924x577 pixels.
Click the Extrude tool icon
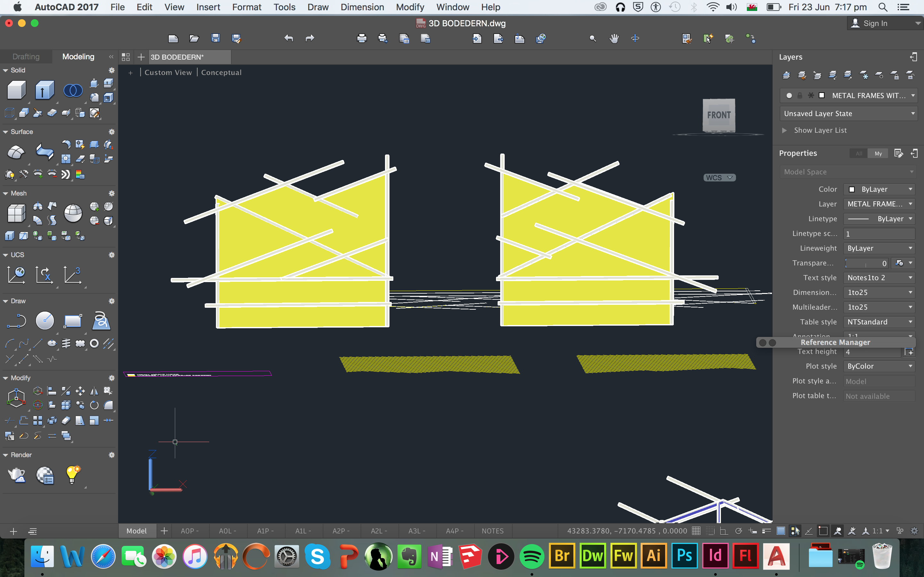(x=44, y=90)
